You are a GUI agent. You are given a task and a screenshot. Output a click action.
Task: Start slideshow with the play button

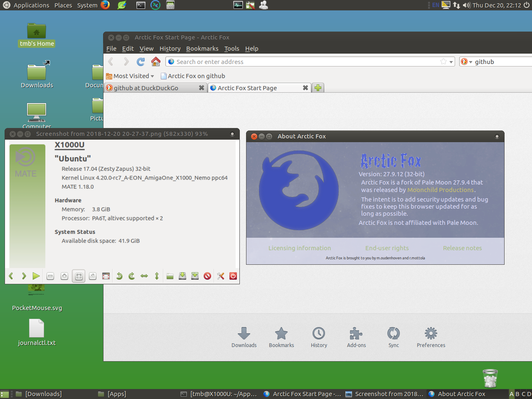pos(36,276)
